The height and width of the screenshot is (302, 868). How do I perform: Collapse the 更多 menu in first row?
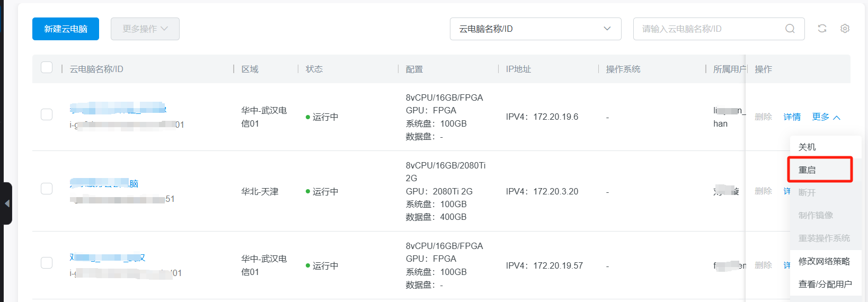coord(826,117)
